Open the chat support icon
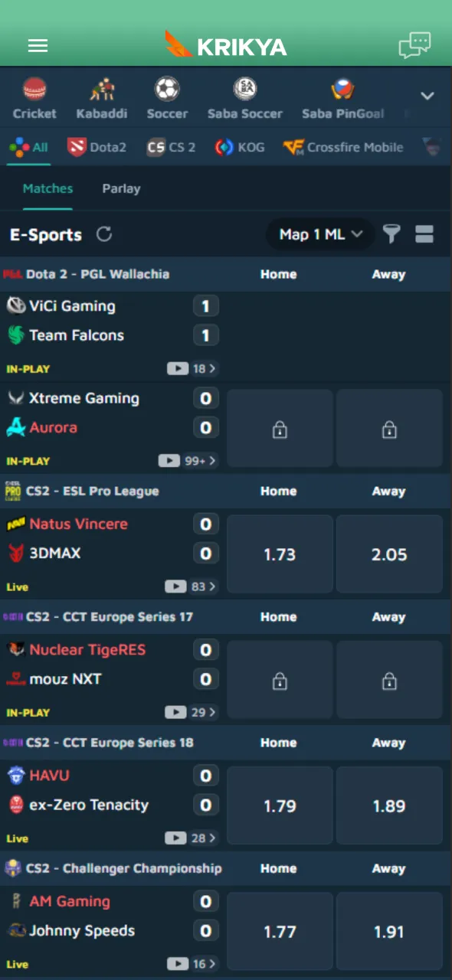 click(414, 45)
